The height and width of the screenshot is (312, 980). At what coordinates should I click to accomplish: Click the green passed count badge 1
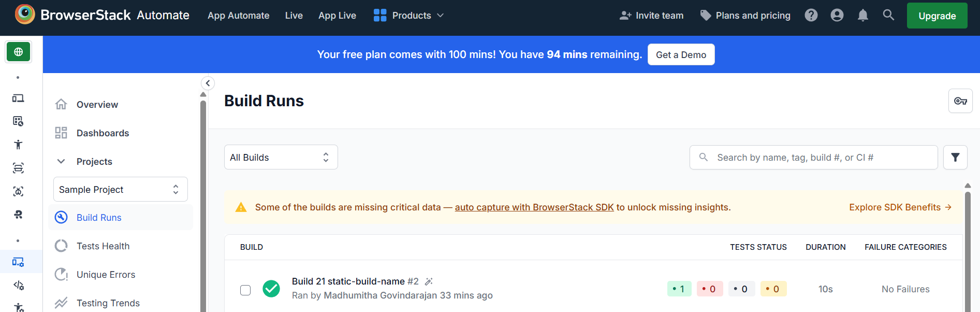pyautogui.click(x=679, y=289)
